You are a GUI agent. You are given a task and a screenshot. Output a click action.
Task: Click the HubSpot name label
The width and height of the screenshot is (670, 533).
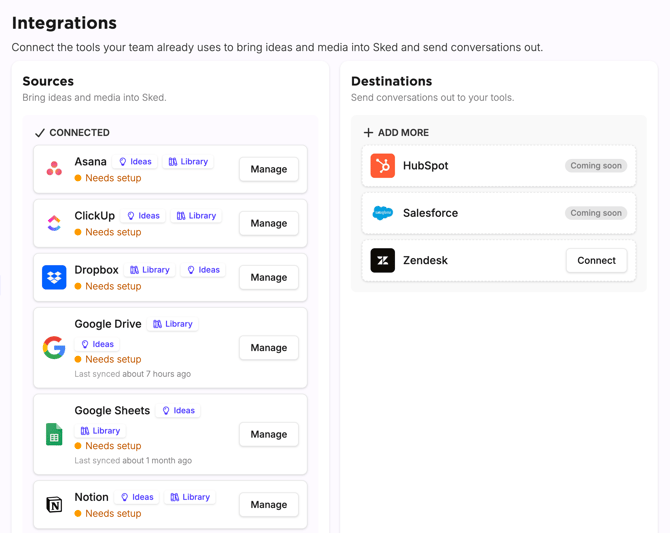(426, 166)
